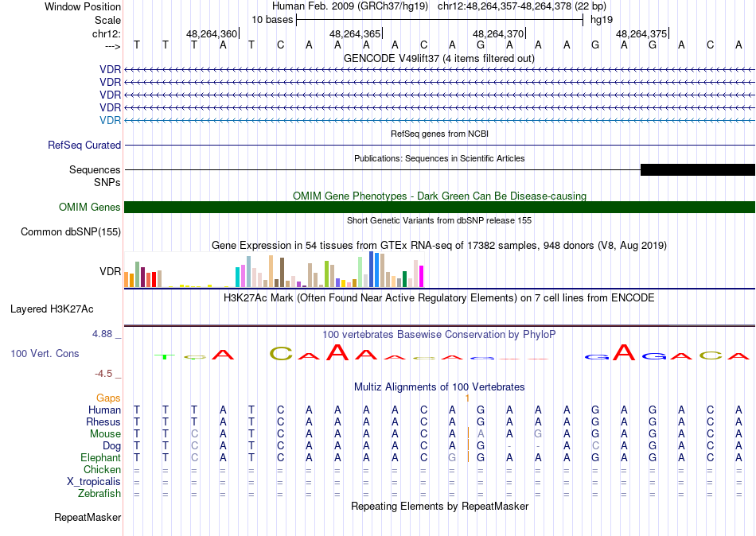Click the Scale label in the ruler
Screen dimensions: 756x536
[107, 20]
